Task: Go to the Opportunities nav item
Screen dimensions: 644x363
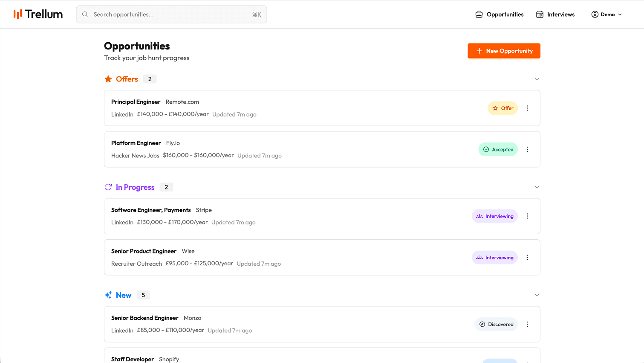Action: pyautogui.click(x=500, y=15)
